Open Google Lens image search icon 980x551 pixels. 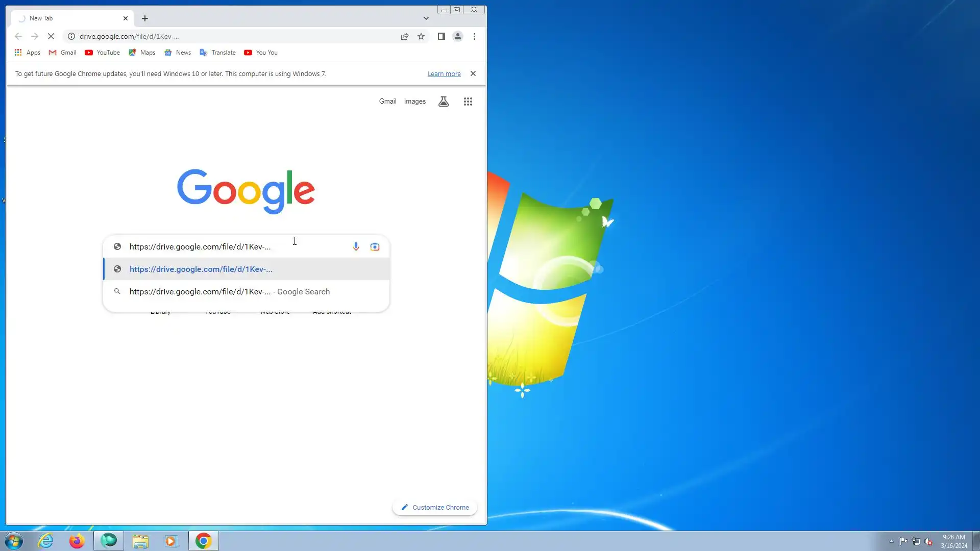coord(375,247)
